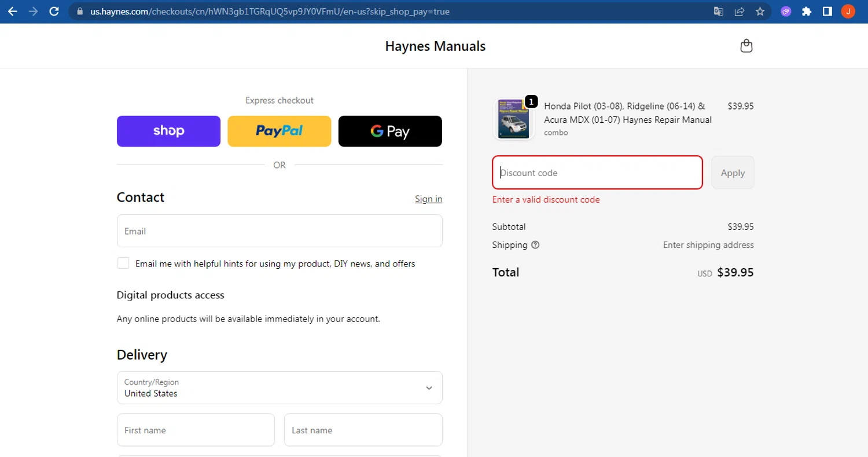Image resolution: width=868 pixels, height=457 pixels.
Task: Click the 'Enter a valid discount code' error
Action: (546, 199)
